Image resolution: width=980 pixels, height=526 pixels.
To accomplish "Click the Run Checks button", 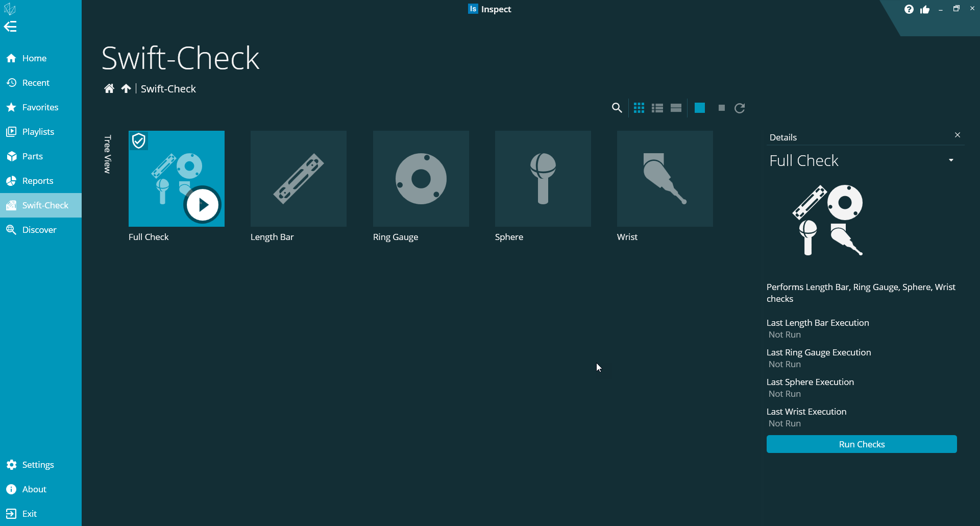I will tap(861, 444).
